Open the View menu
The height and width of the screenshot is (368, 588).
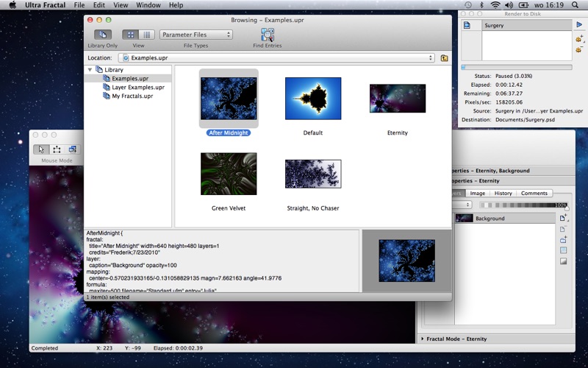coord(121,5)
